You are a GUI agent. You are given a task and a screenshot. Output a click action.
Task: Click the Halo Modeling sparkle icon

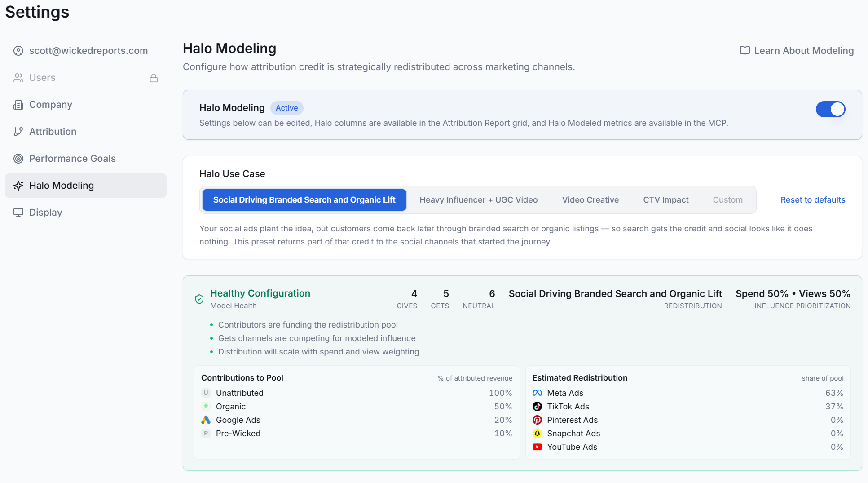click(x=18, y=186)
